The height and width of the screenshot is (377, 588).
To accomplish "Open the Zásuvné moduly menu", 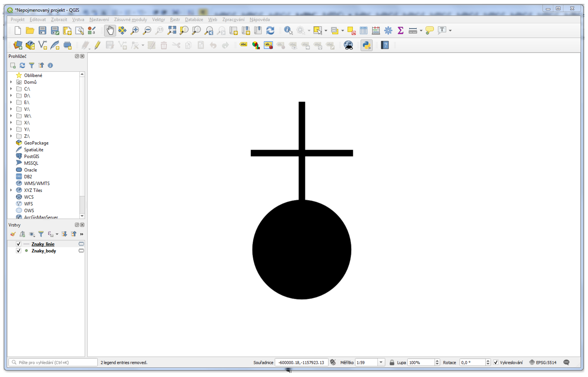I will (131, 20).
